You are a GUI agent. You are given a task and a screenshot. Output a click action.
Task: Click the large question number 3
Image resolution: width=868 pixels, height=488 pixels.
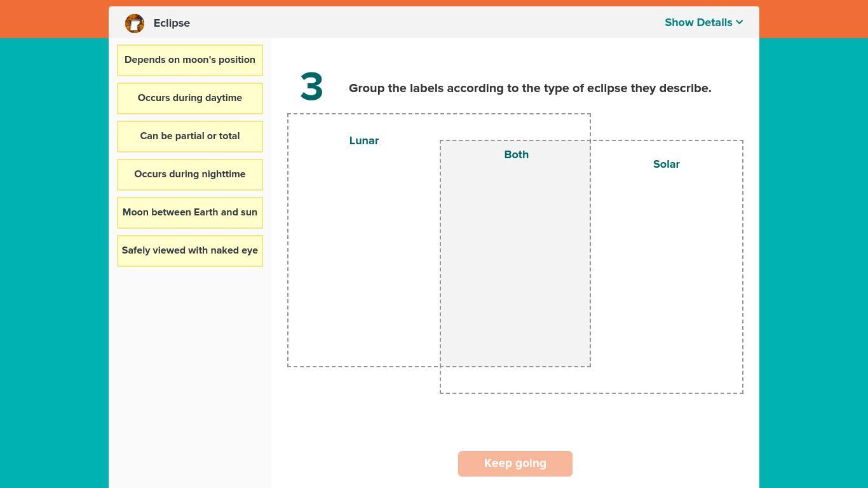tap(311, 87)
